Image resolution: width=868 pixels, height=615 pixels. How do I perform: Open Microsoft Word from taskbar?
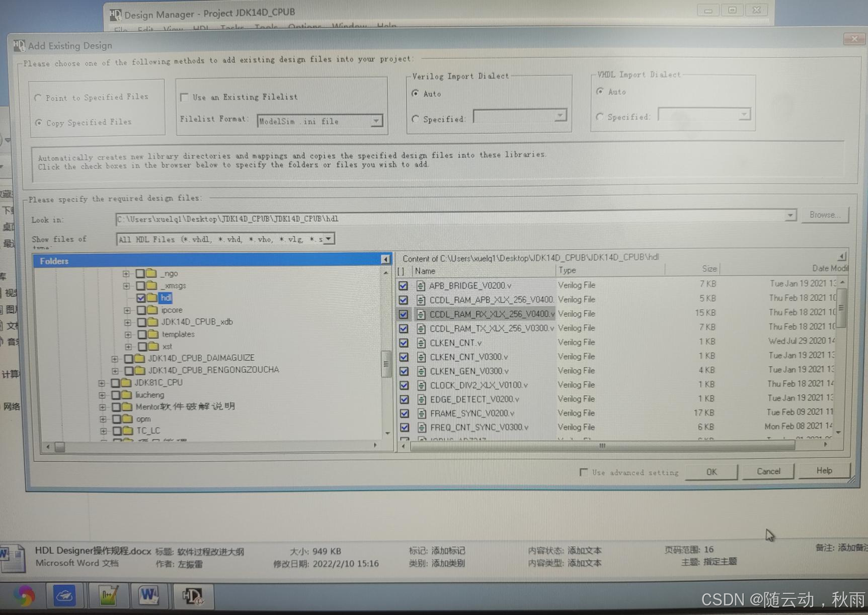(x=149, y=596)
